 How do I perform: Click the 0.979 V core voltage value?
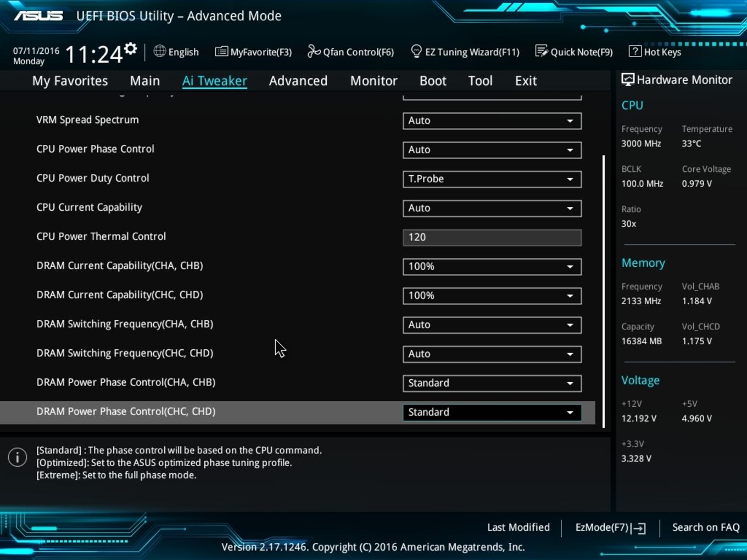696,183
